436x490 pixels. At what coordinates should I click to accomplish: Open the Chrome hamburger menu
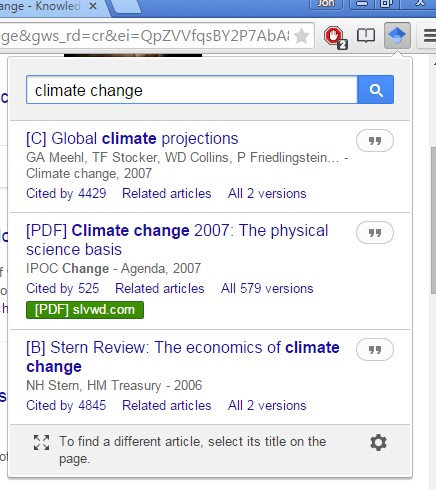click(x=430, y=35)
